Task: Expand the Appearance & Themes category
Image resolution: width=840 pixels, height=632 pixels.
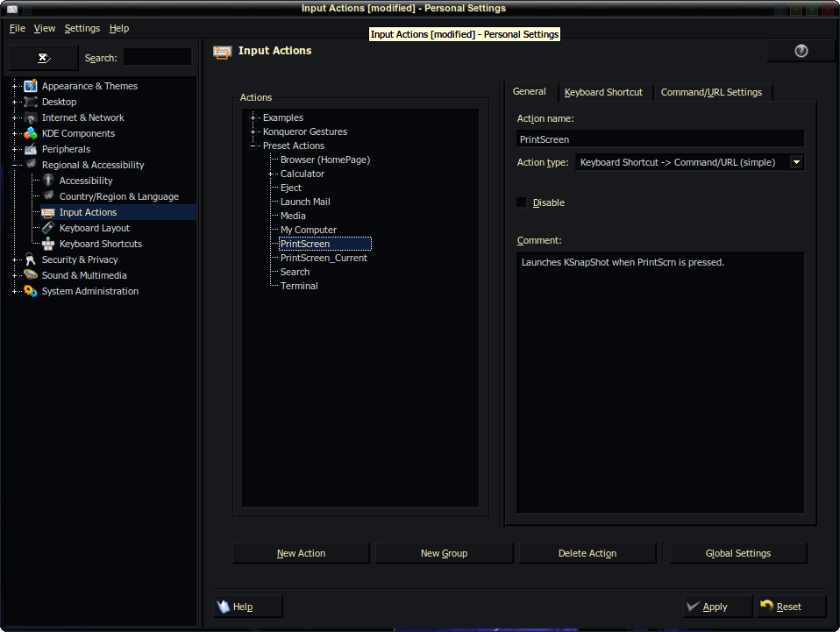Action: [14, 86]
